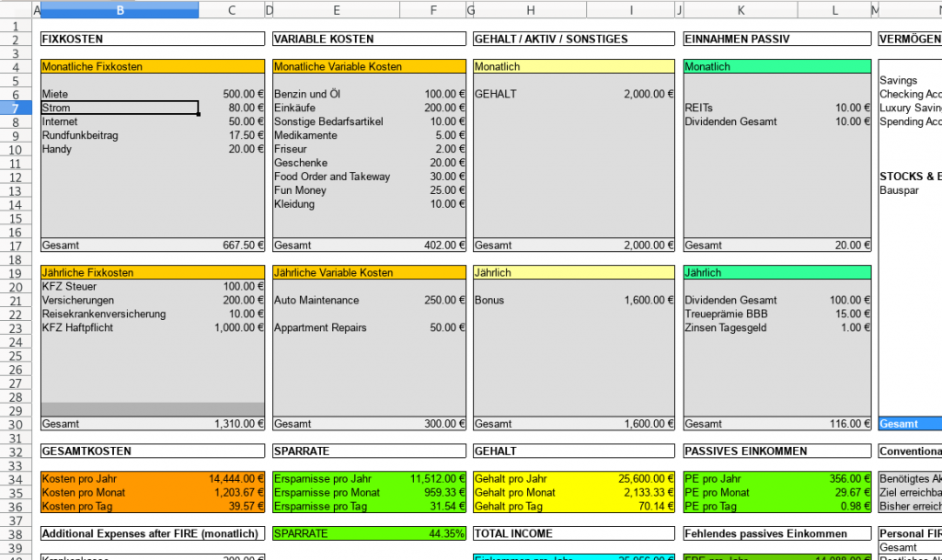942x560 pixels.
Task: Select the column H header
Action: 530,9
